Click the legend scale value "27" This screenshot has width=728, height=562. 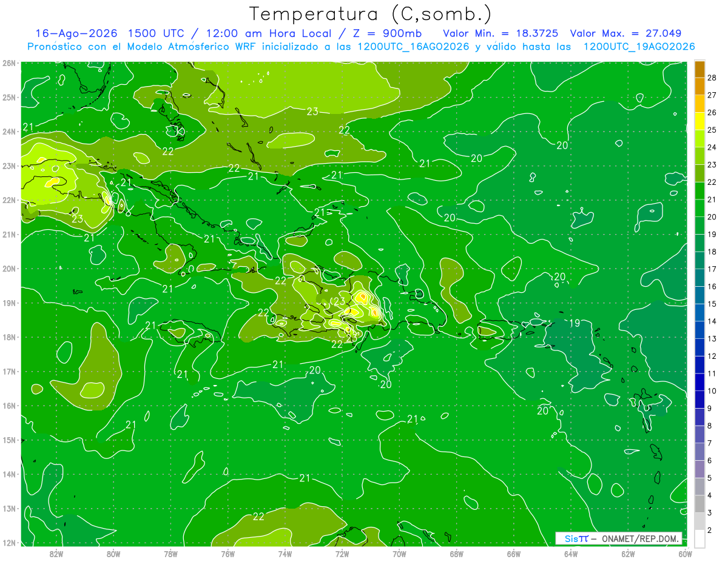coord(712,95)
